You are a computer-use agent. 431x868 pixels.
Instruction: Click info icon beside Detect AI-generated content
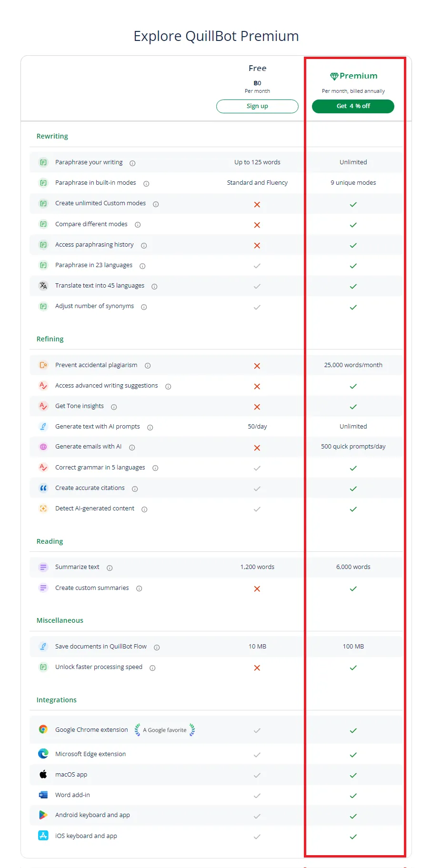pyautogui.click(x=144, y=509)
